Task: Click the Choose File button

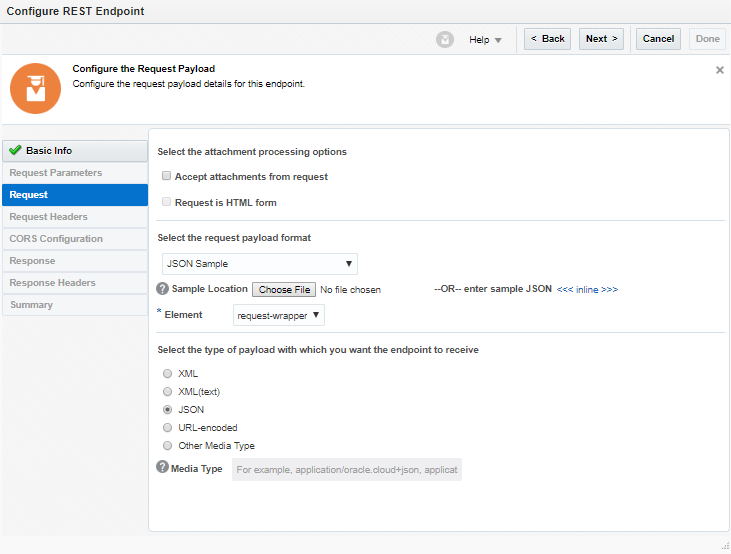Action: pos(283,290)
